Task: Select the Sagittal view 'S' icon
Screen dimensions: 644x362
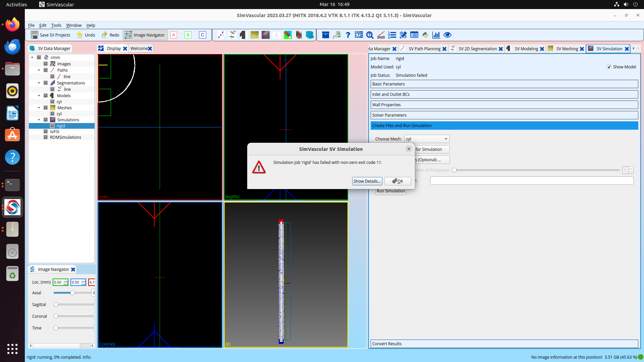Action: click(x=188, y=35)
